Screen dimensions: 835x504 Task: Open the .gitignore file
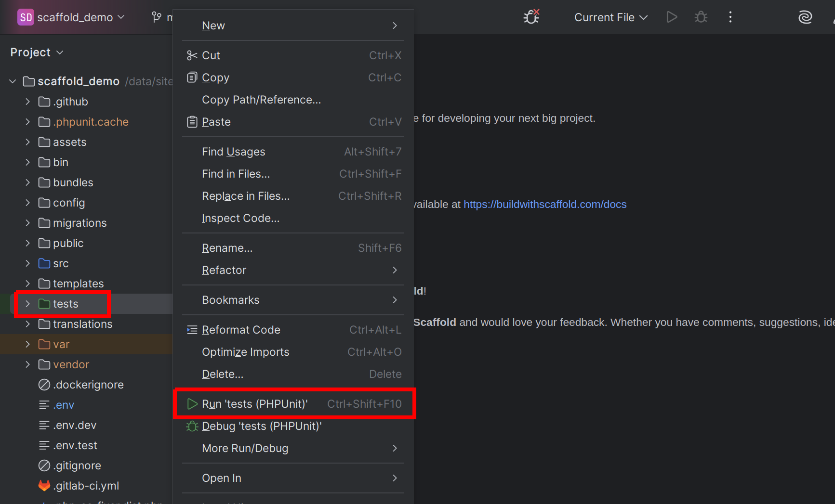(x=77, y=465)
